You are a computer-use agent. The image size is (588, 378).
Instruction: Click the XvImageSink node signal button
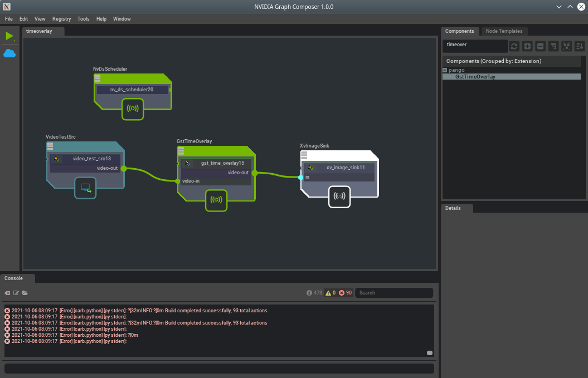coord(339,196)
